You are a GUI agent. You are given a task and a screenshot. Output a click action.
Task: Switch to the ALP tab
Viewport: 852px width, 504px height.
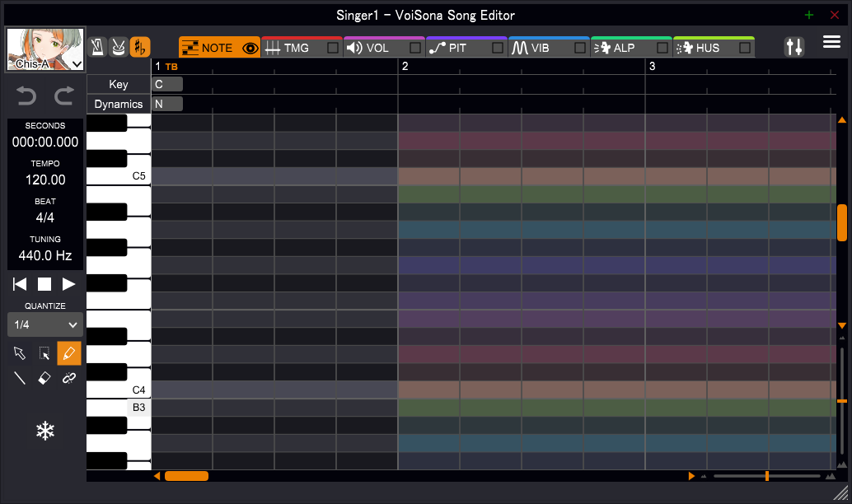tap(623, 48)
